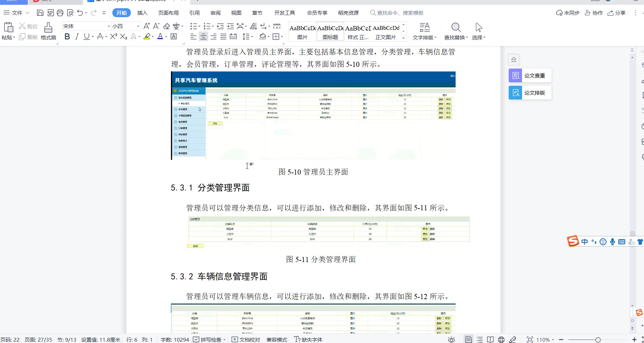Click the 文字排版 text layout button
Image resolution: width=644 pixels, height=343 pixels.
(x=424, y=31)
